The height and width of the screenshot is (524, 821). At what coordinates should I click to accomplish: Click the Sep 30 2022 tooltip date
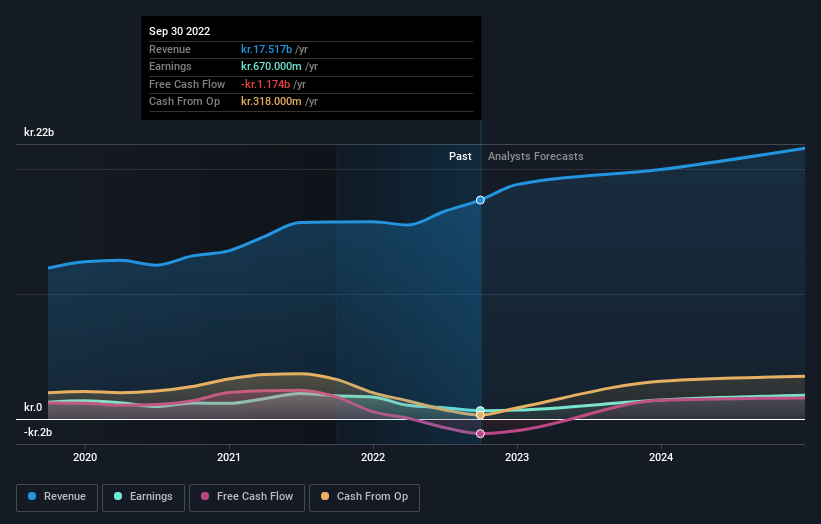point(180,31)
